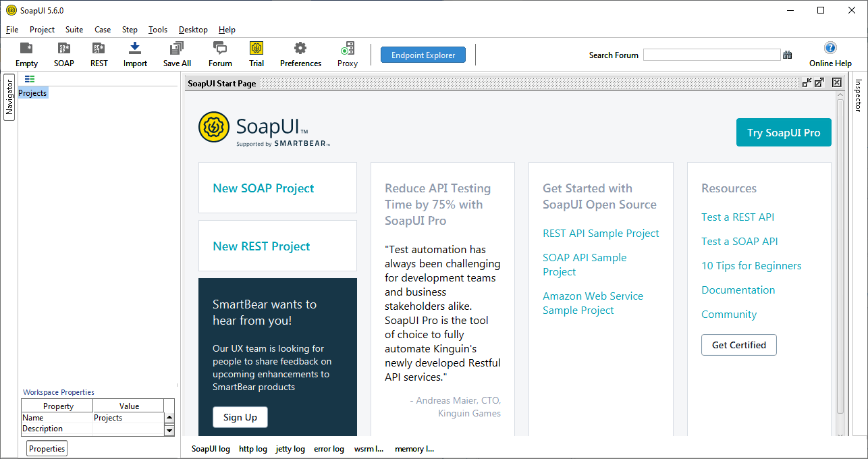The width and height of the screenshot is (868, 459).
Task: Start a New SOAP Project
Action: pos(277,188)
